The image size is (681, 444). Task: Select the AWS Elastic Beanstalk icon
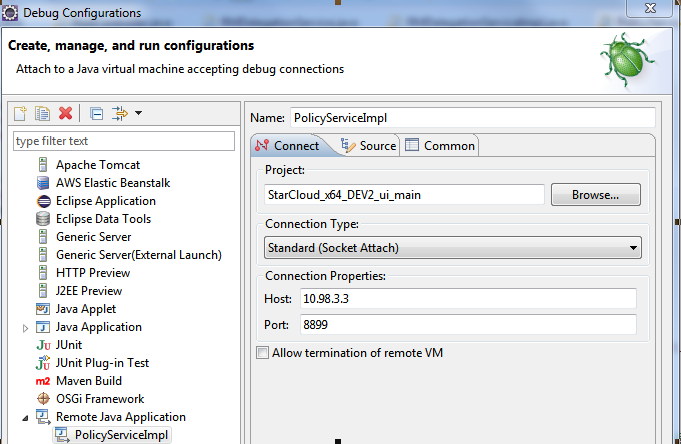[x=43, y=183]
